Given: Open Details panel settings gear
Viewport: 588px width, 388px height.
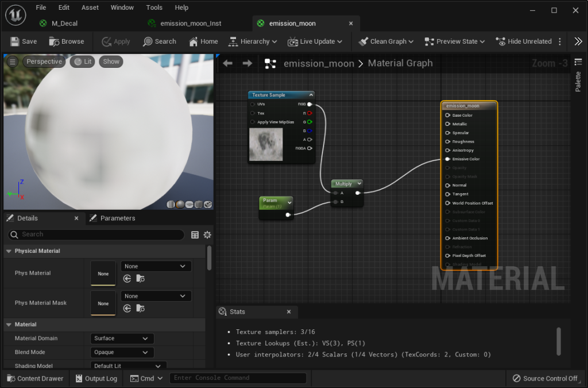Looking at the screenshot, I should tap(207, 235).
